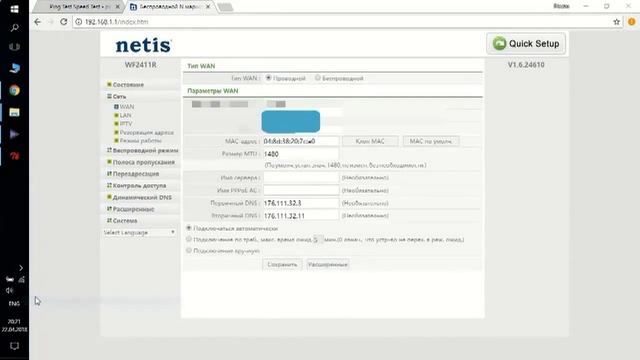Open File Explorer from the taskbar
This screenshot has width=640, height=360.
click(14, 112)
